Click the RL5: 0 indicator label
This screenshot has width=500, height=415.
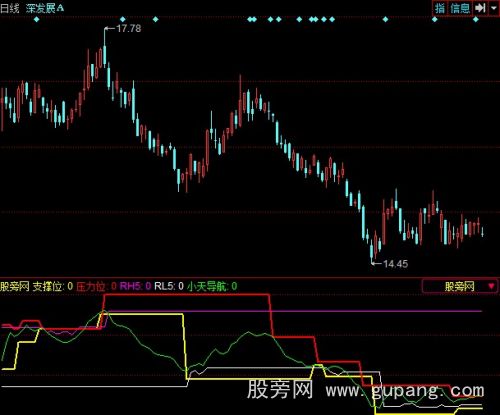click(169, 286)
